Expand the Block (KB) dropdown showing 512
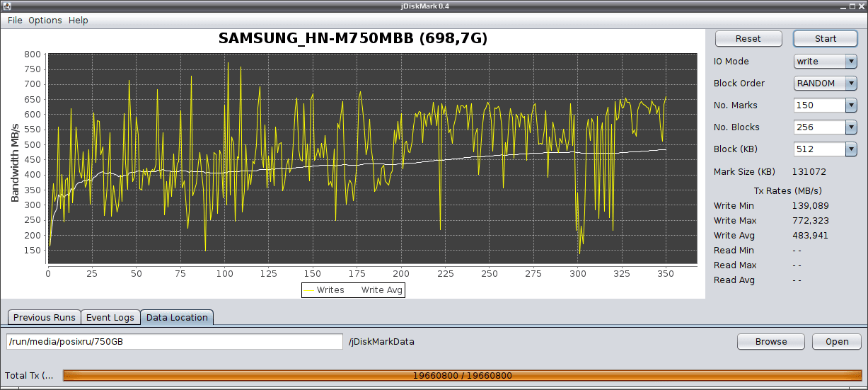 click(x=826, y=149)
